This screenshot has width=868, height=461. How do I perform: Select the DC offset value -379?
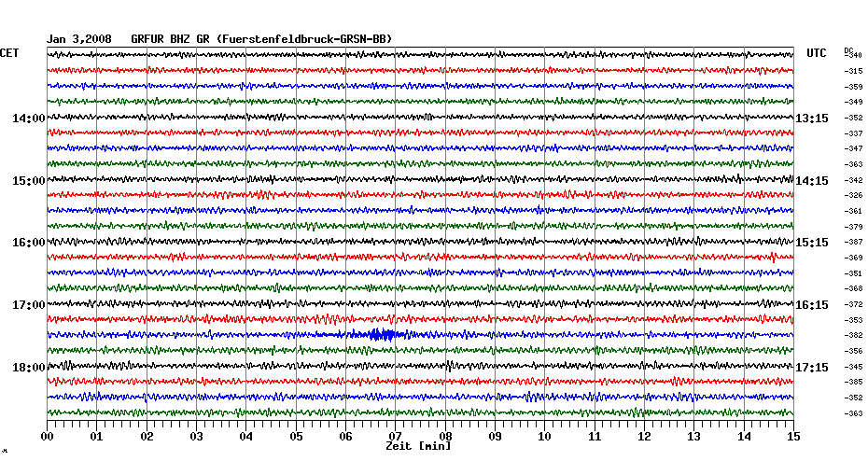[x=853, y=227]
